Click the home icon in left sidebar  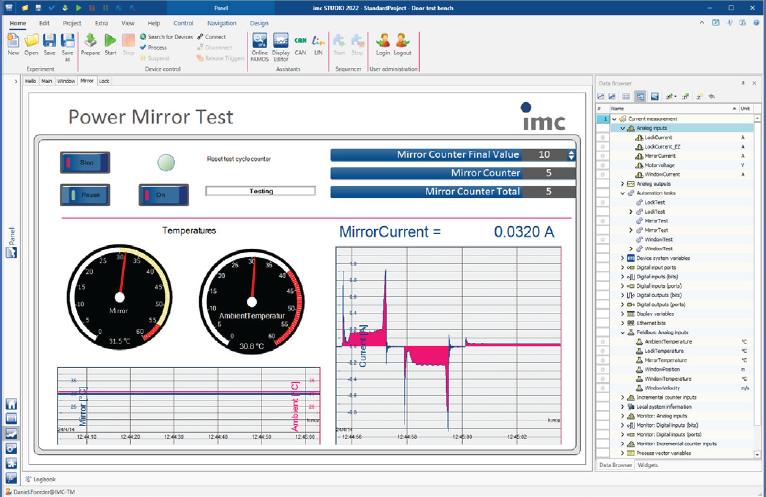coord(11,404)
